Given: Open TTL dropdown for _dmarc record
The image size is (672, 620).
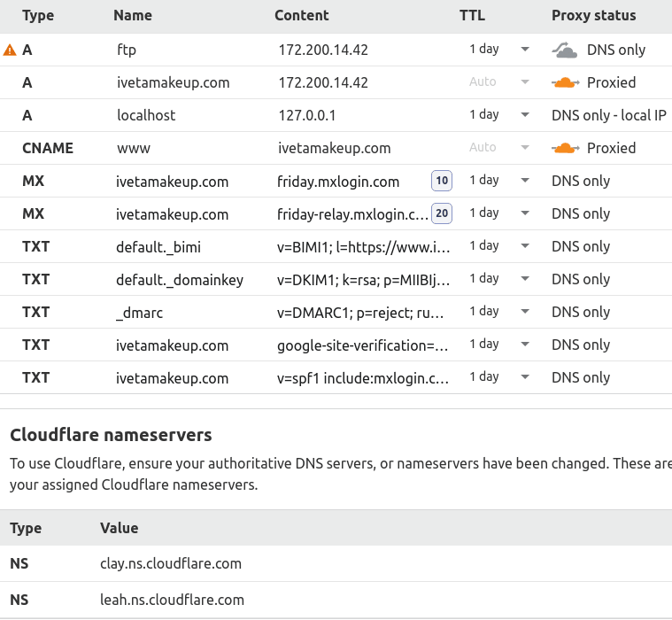Looking at the screenshot, I should 524,312.
